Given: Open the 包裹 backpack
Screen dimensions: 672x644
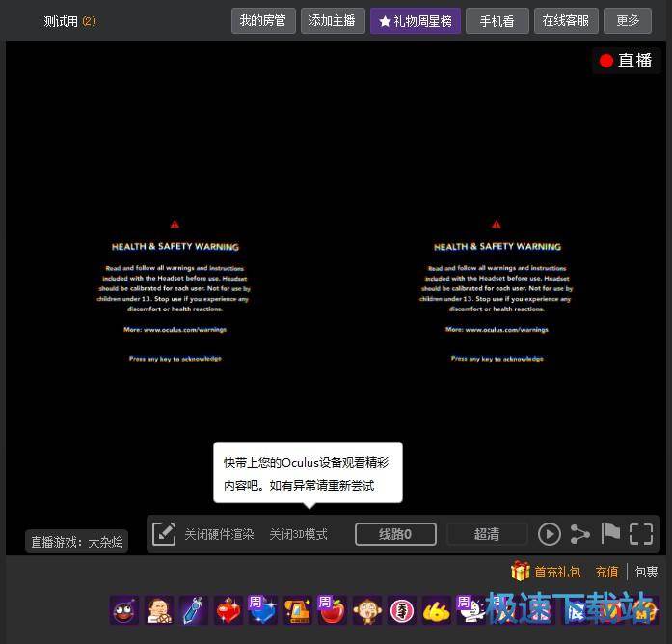Looking at the screenshot, I should click(646, 572).
